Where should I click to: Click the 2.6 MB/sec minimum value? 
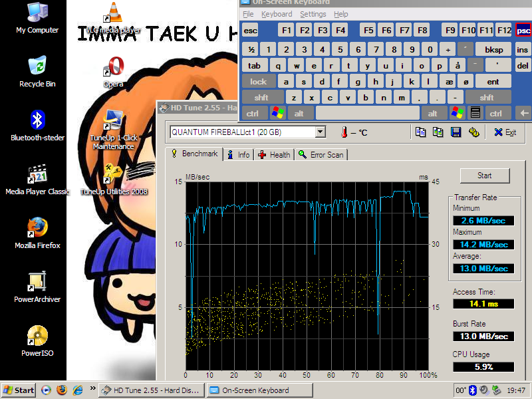483,221
